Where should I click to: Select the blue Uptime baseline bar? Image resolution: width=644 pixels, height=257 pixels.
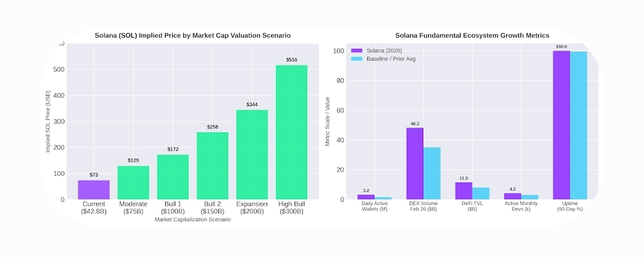click(x=578, y=126)
